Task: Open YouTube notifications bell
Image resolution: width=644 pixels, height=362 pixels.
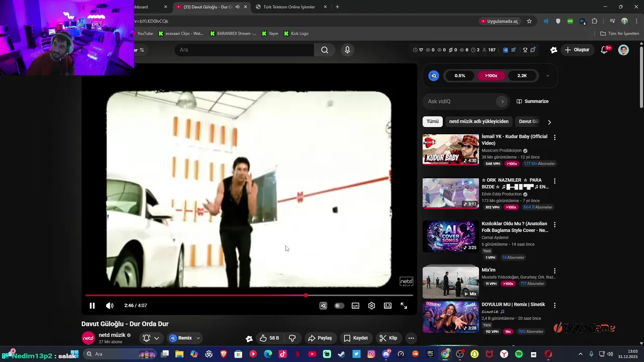Action: coord(605,50)
